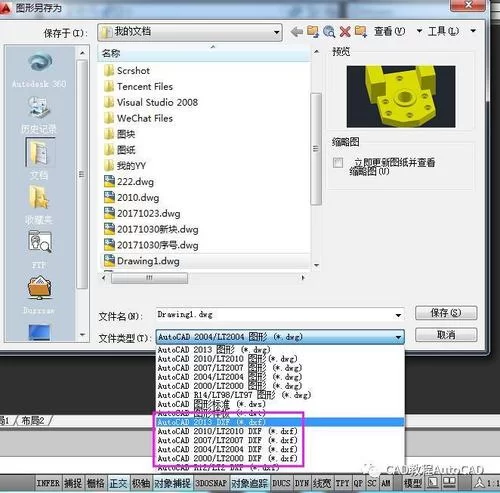Click the 保存(S) save button
This screenshot has width=500, height=493.
pos(446,313)
